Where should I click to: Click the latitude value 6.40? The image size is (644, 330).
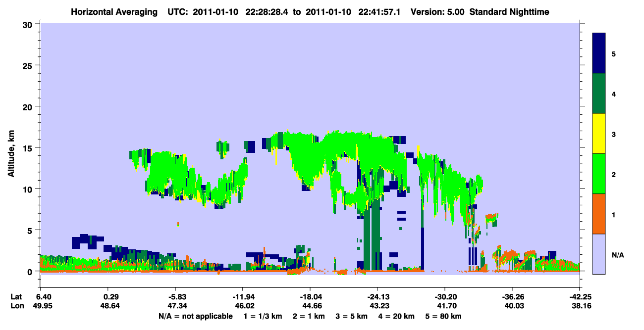(44, 297)
